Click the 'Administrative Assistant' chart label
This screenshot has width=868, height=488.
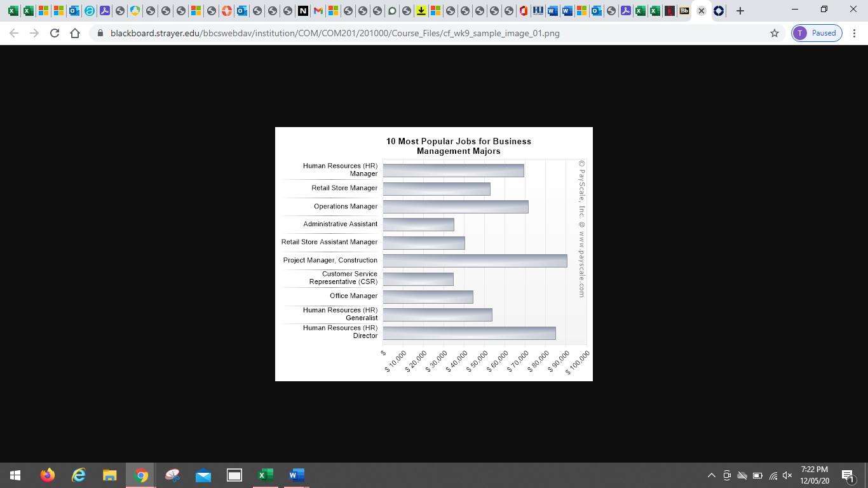coord(341,224)
